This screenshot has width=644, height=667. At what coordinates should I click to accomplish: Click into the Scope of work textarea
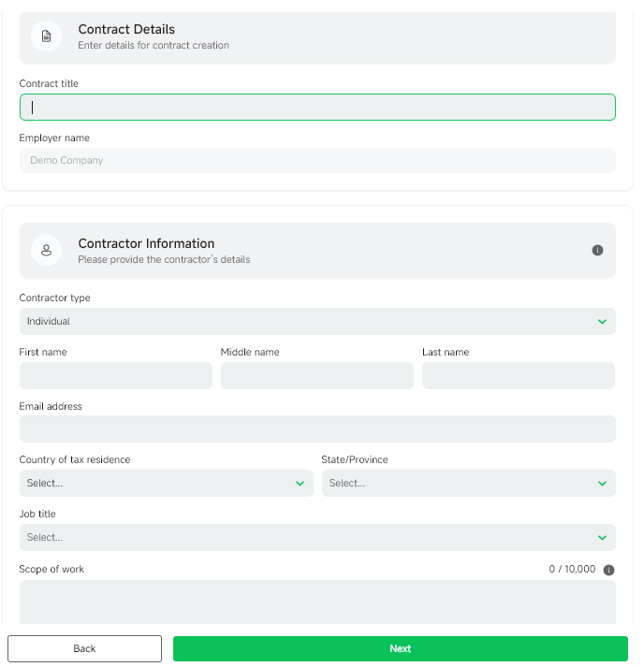(317, 602)
